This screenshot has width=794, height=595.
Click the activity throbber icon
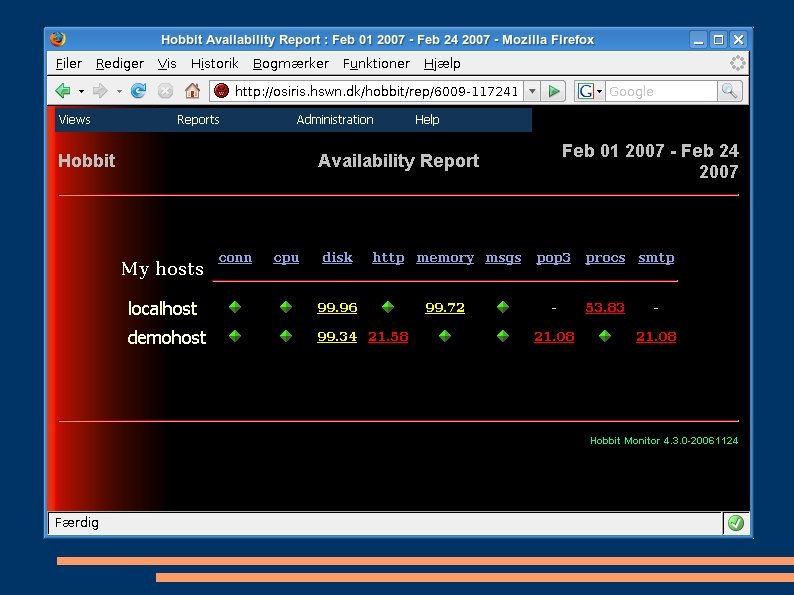click(x=738, y=63)
